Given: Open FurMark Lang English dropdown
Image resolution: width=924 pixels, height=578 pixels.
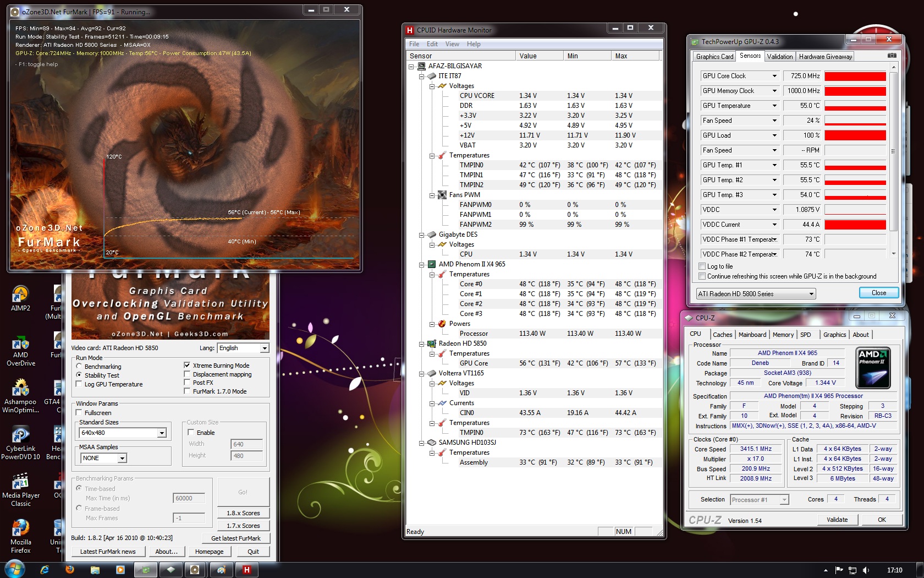Looking at the screenshot, I should pos(243,348).
